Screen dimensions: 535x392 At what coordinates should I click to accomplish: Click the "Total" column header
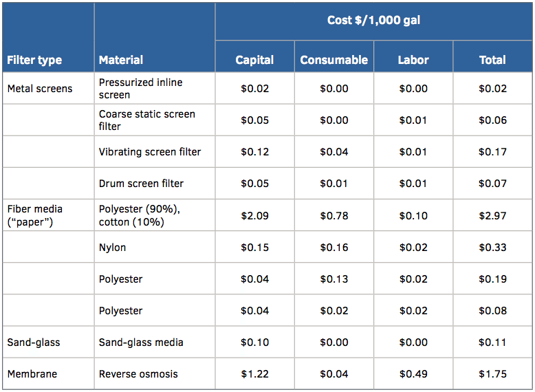pyautogui.click(x=492, y=60)
